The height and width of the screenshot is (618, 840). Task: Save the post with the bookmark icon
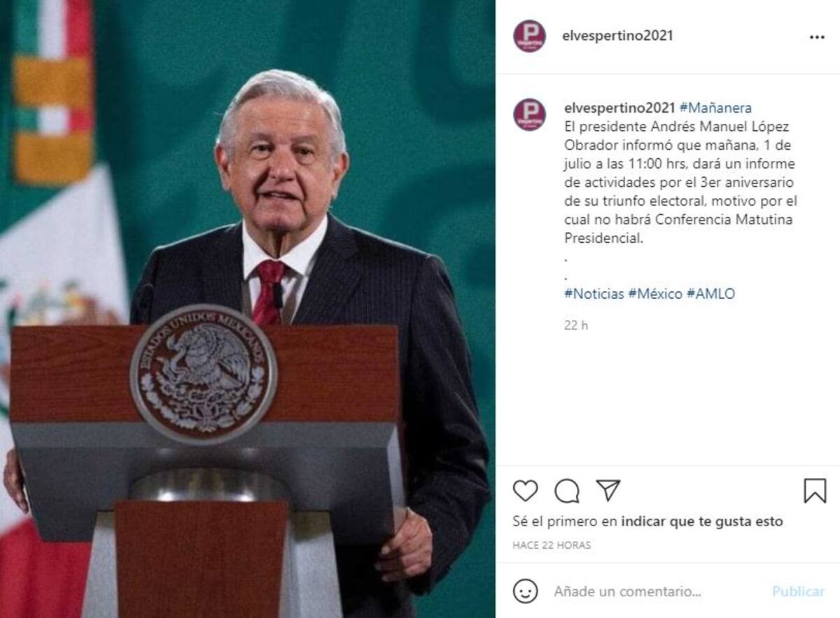(815, 491)
